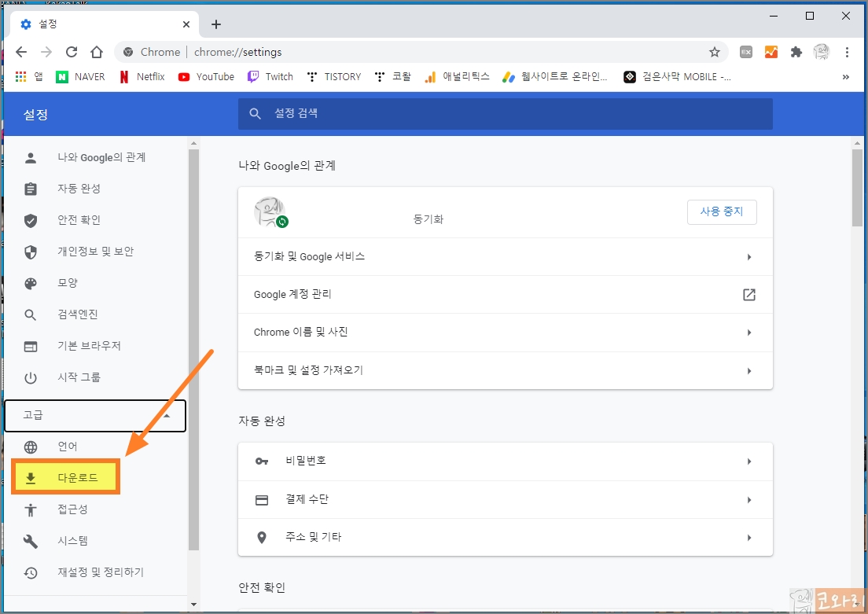The image size is (868, 614).
Task: Open NAVER bookmark
Action: (80, 76)
